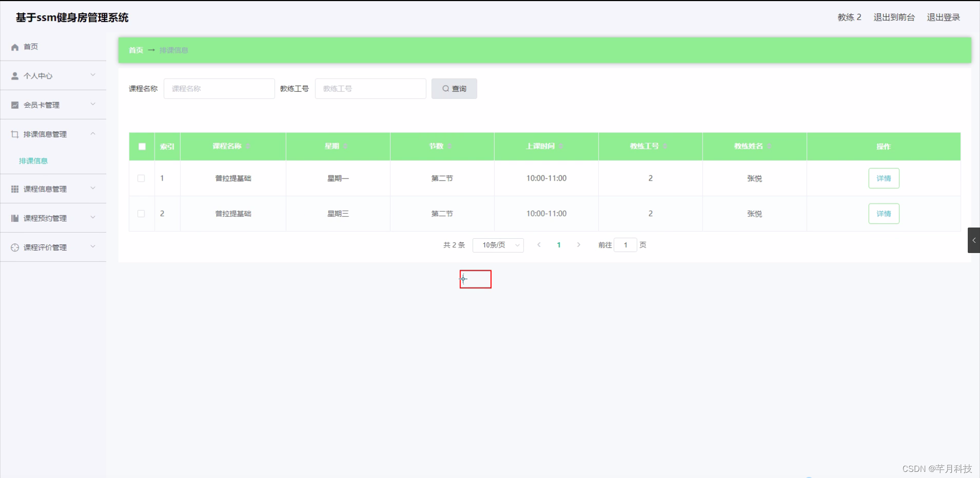Click the magnifier icon inside 查询 button

click(x=446, y=88)
